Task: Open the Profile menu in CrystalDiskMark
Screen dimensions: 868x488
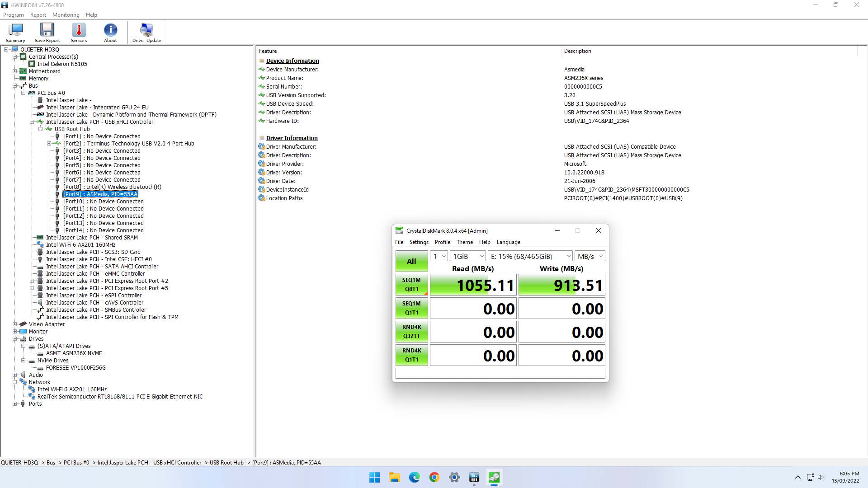Action: pos(442,242)
